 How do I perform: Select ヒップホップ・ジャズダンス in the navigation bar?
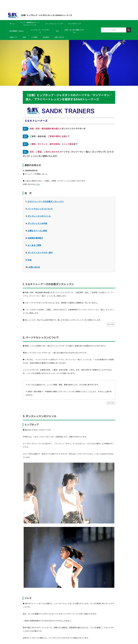click(x=40, y=31)
